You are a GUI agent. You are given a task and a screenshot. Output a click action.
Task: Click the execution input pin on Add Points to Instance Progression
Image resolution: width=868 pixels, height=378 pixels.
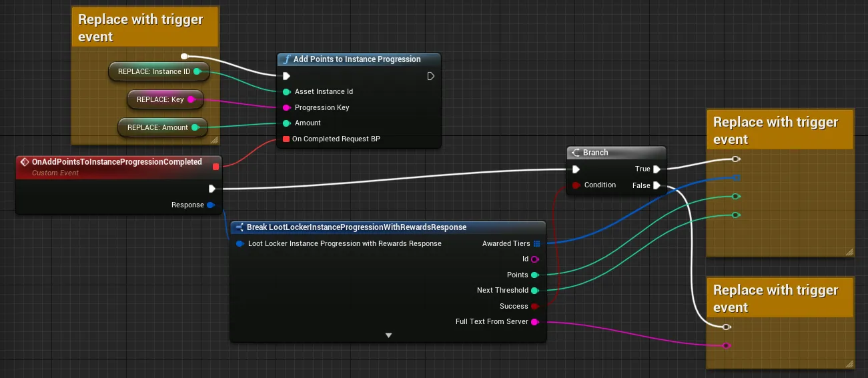286,76
